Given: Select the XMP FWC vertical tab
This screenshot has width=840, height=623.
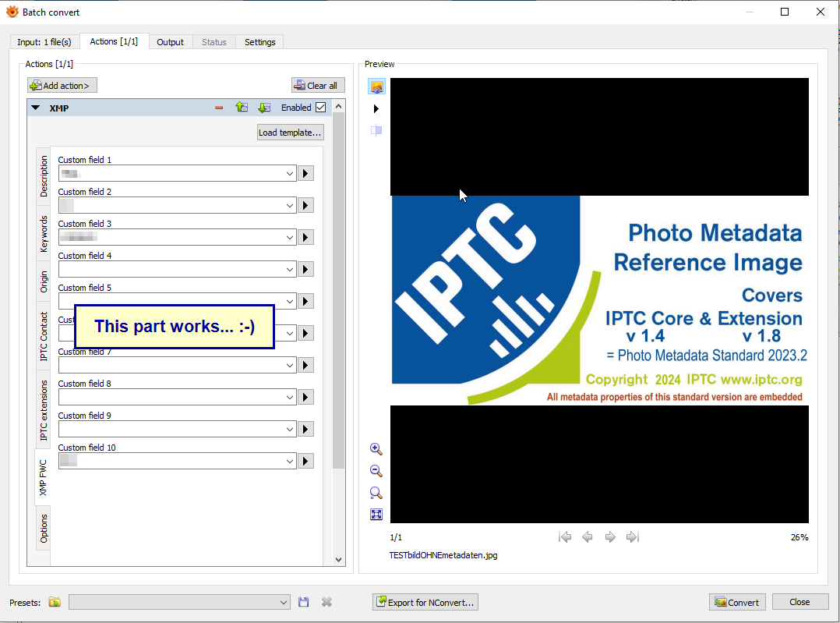Looking at the screenshot, I should click(43, 477).
